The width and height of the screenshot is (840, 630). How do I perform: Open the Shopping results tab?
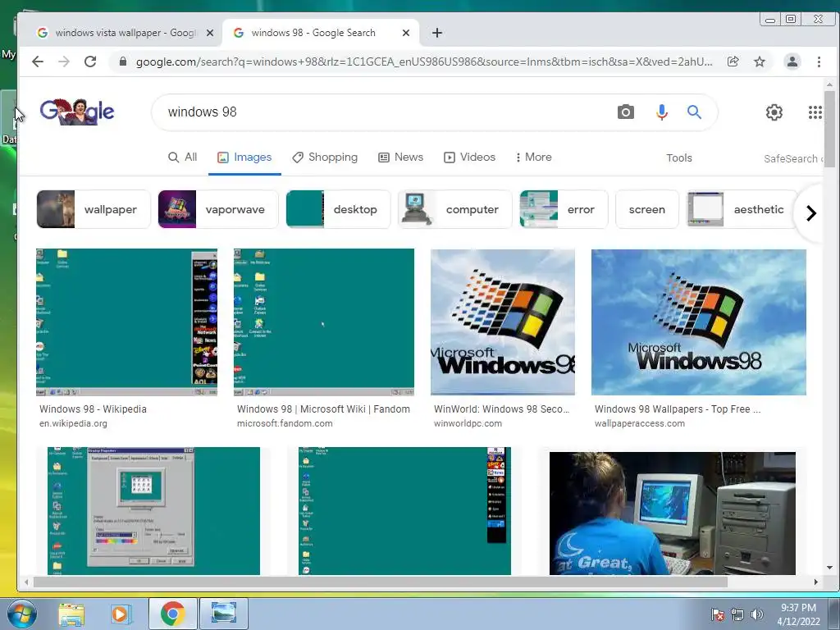tap(325, 157)
